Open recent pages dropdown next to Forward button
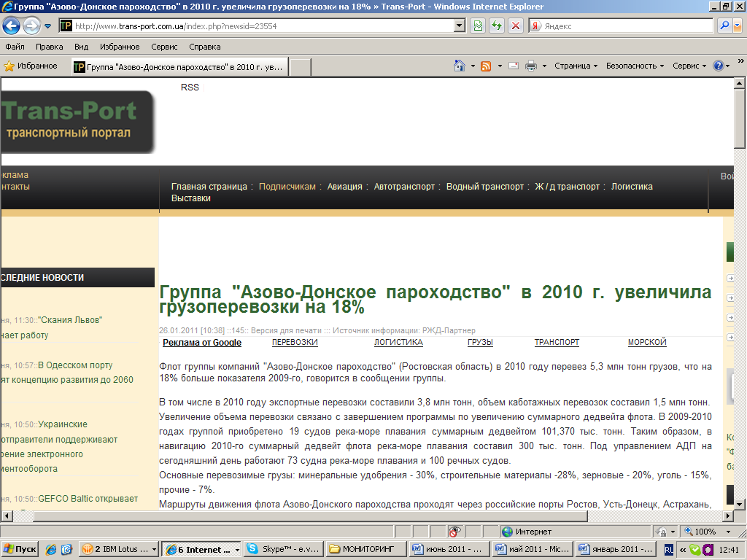Image resolution: width=747 pixels, height=560 pixels. pyautogui.click(x=47, y=26)
